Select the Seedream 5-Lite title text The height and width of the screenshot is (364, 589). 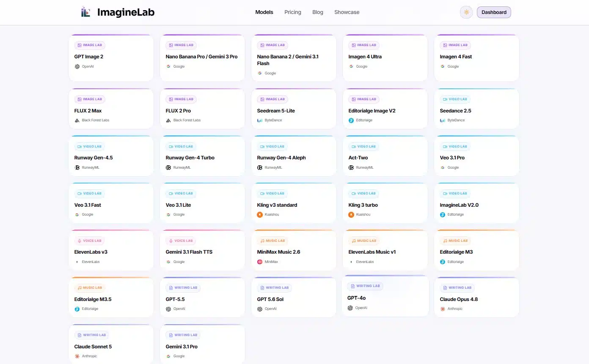pos(276,111)
